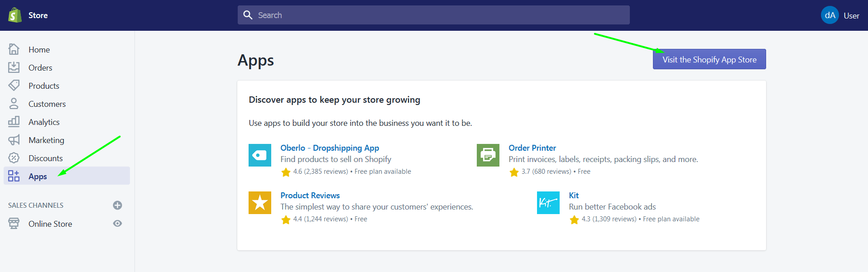Focus the Search input field
Viewport: 868px width, 272px height.
tap(433, 15)
